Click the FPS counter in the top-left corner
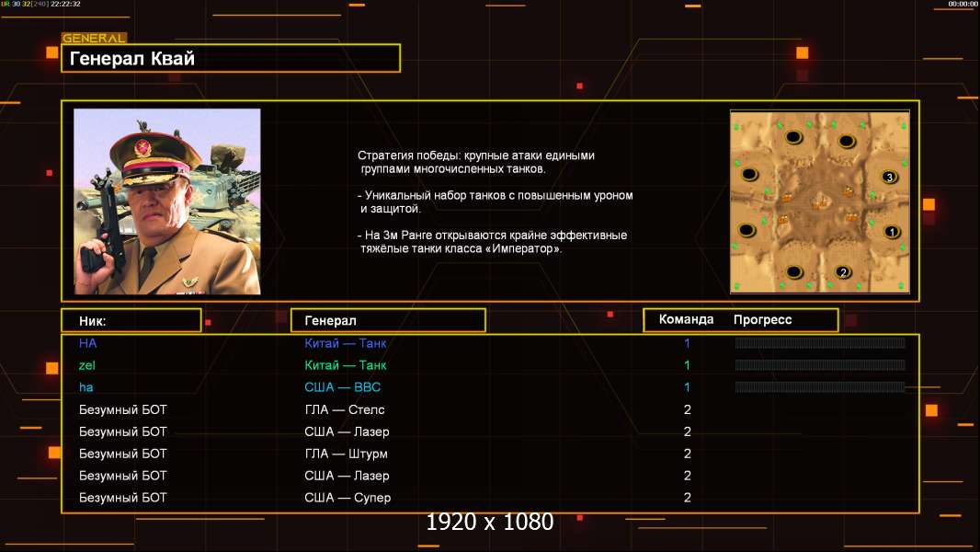The image size is (980, 552). pyautogui.click(x=40, y=4)
